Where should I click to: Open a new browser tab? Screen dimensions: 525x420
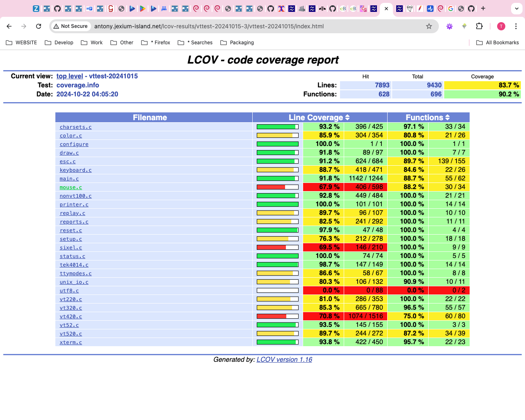(483, 8)
